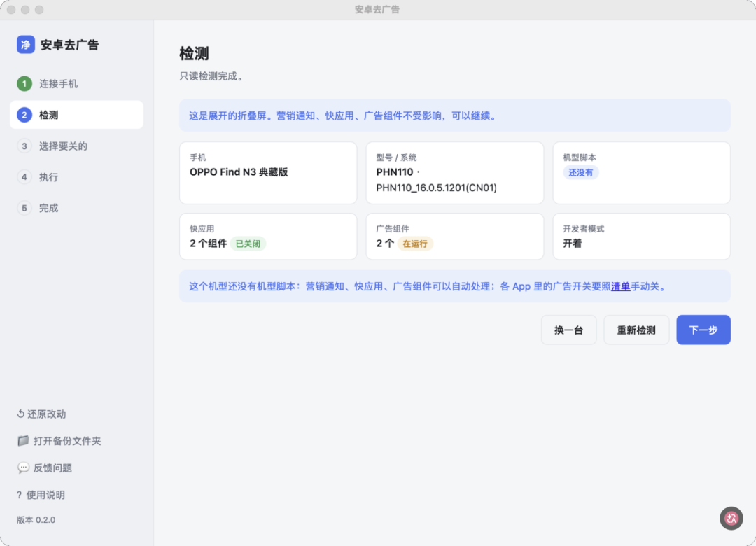Click the folder icon by 打开备份文件夹
Viewport: 756px width, 546px height.
click(22, 440)
